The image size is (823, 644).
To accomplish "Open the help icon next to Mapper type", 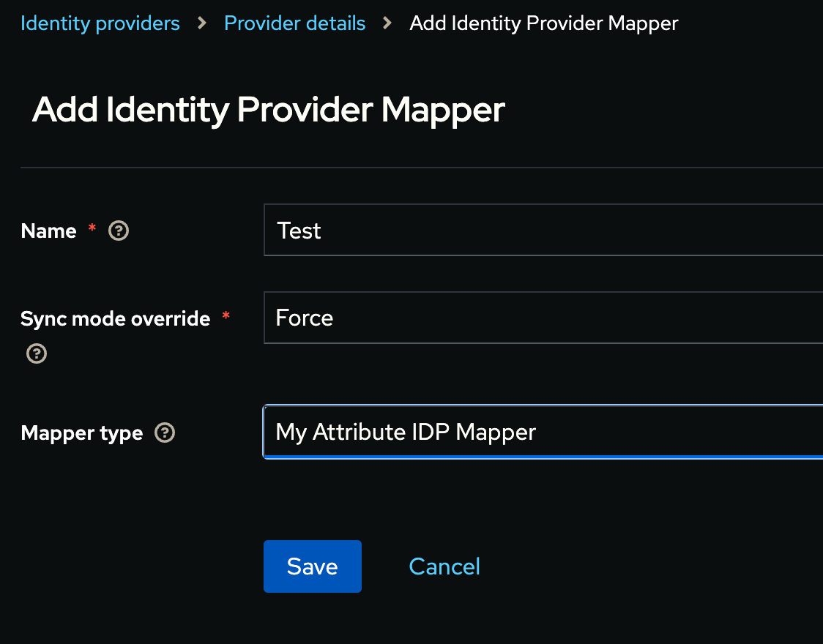I will tap(165, 432).
